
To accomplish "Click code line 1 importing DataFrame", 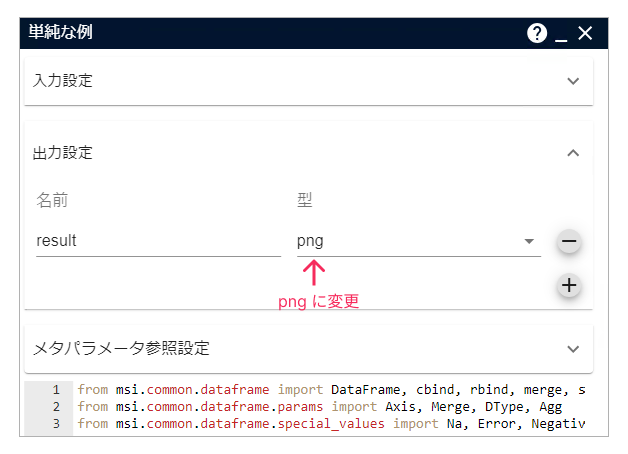I will click(x=332, y=390).
